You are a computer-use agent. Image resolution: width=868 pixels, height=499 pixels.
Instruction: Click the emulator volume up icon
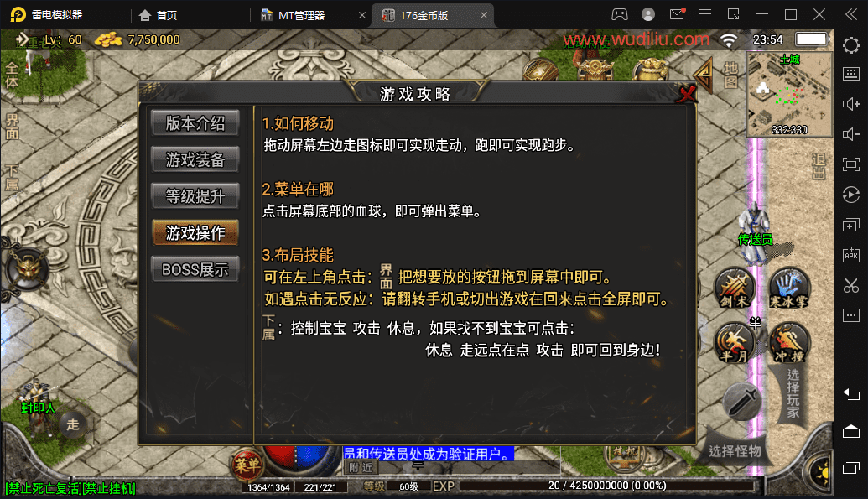pyautogui.click(x=851, y=104)
